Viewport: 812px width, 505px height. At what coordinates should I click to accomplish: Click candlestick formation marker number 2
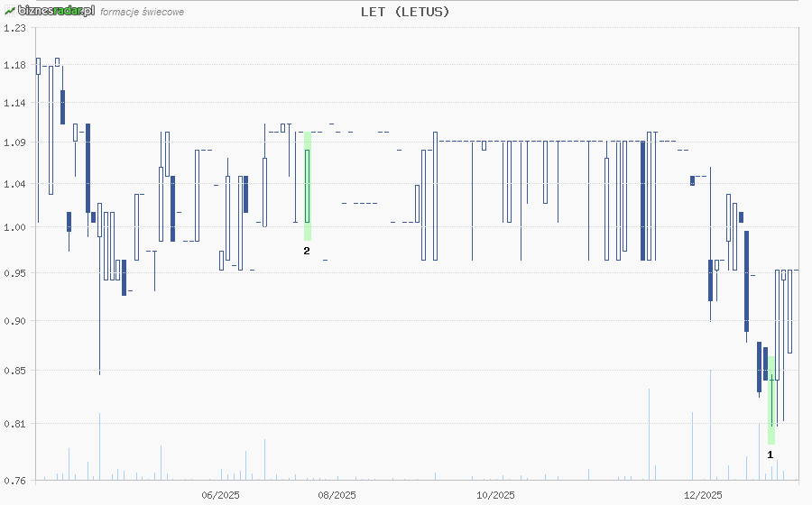(307, 251)
